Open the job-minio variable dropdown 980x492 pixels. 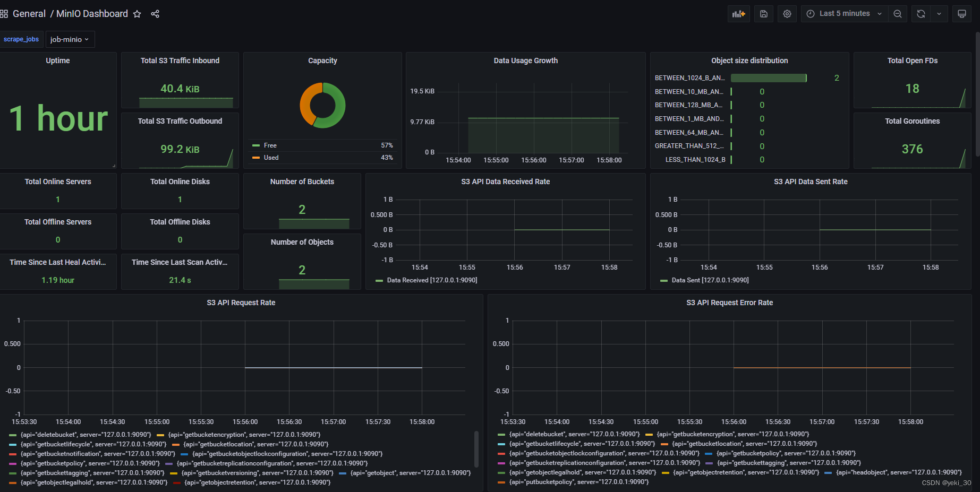pos(70,39)
